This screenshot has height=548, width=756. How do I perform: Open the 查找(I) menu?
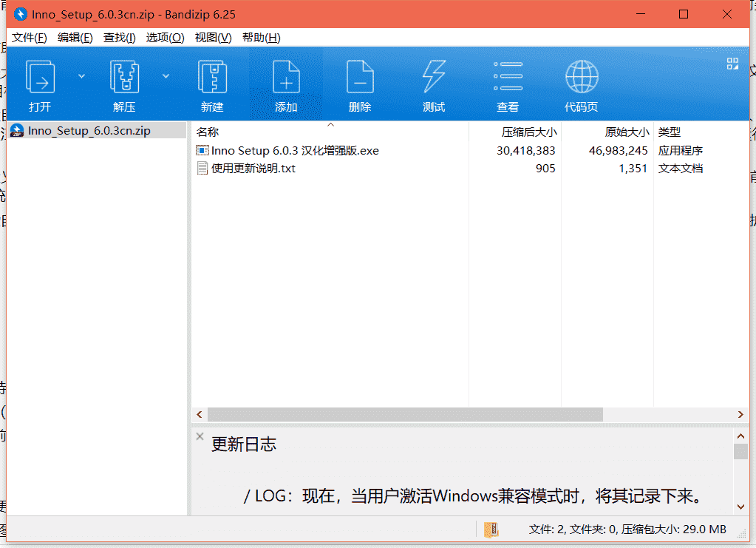click(x=120, y=38)
